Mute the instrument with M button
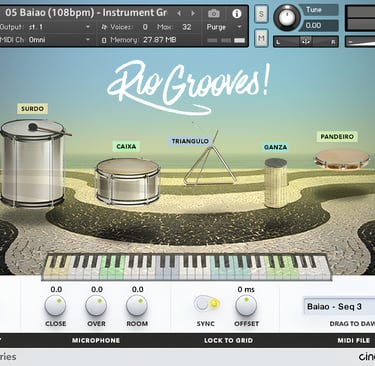The width and height of the screenshot is (375, 366). coord(261,38)
